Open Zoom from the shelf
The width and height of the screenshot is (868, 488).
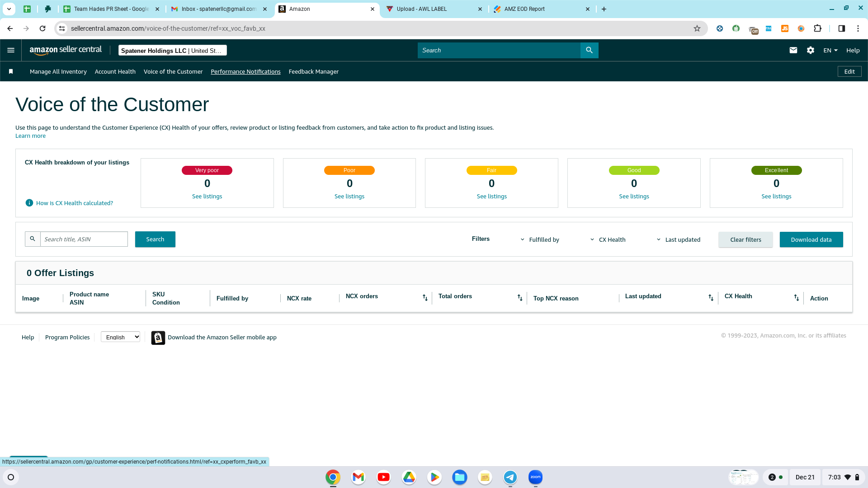pyautogui.click(x=535, y=477)
